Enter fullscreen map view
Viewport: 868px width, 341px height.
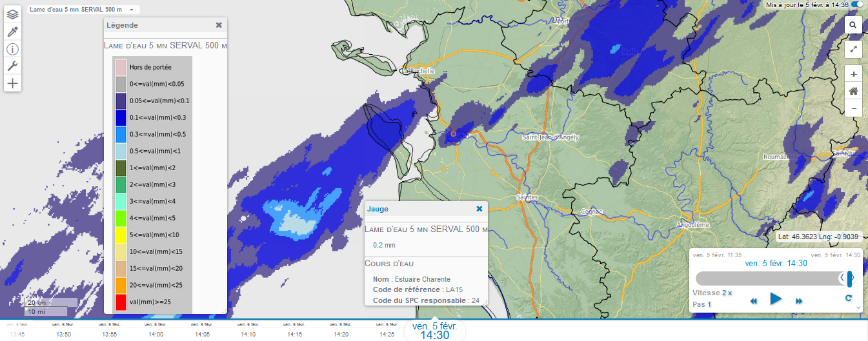[853, 49]
